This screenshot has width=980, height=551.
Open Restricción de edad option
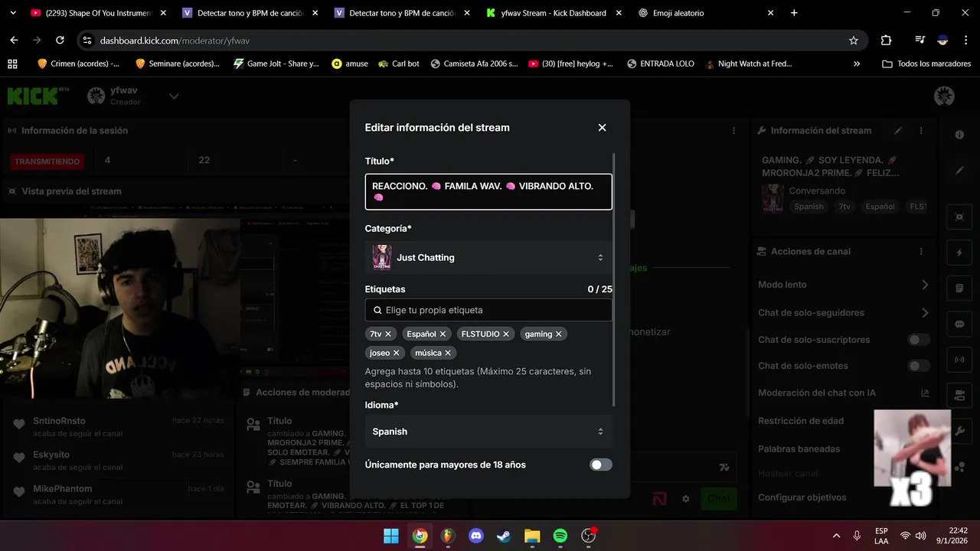click(801, 421)
